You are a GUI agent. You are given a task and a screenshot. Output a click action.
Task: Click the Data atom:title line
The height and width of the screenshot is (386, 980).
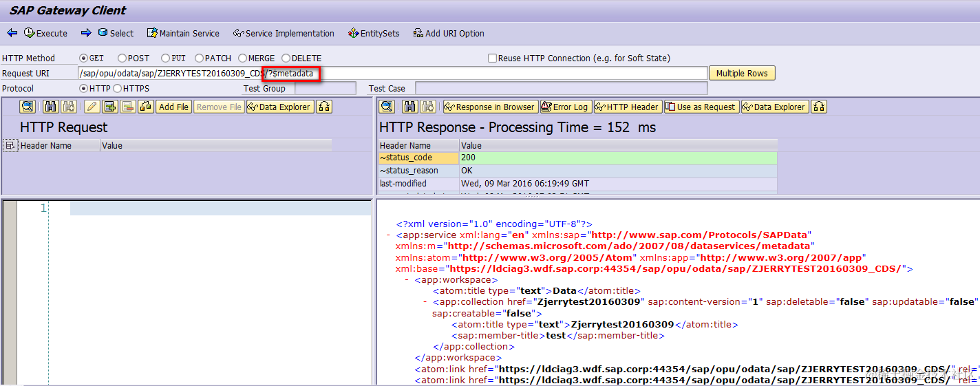coord(537,291)
